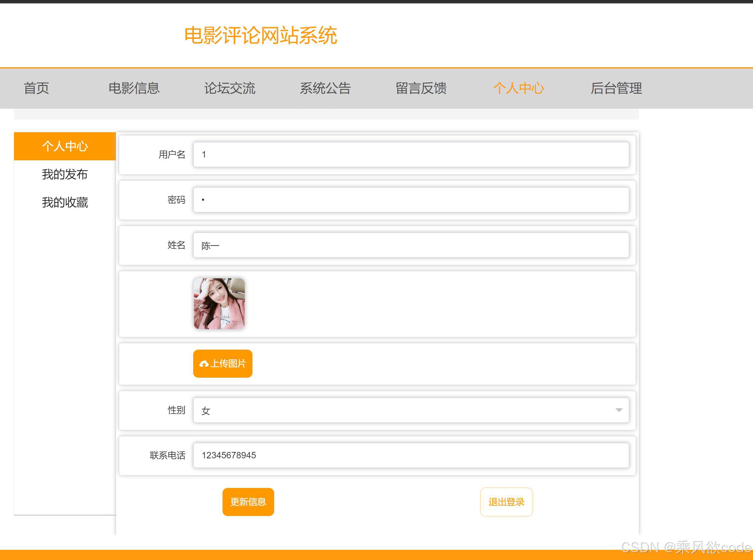Image resolution: width=753 pixels, height=560 pixels.
Task: Click the 姓名 field containing 陈一
Action: [411, 245]
